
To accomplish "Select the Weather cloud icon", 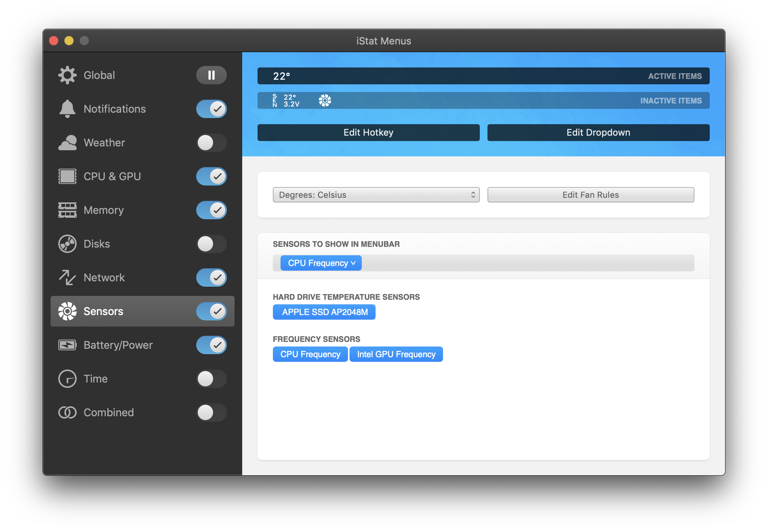I will (67, 143).
